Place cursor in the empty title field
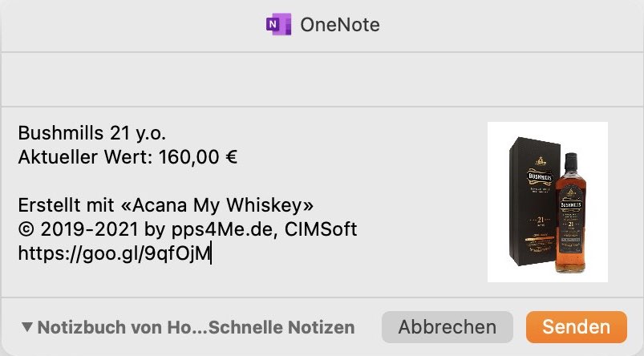644x356 pixels. click(x=322, y=79)
